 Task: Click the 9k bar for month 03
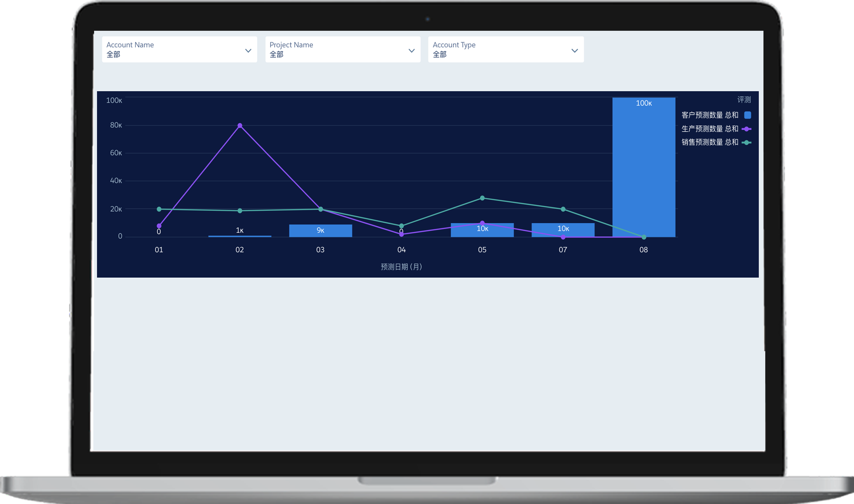tap(320, 231)
